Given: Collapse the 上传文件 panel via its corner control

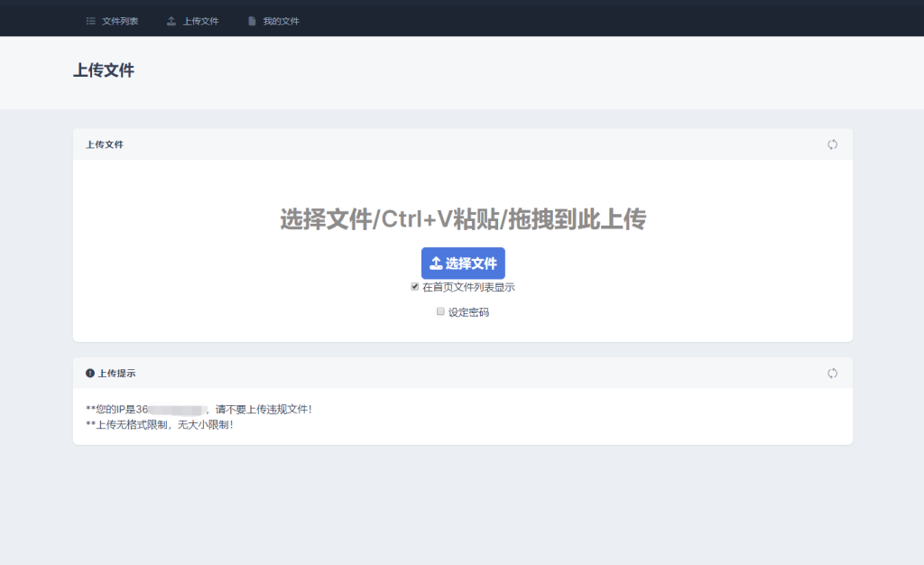Looking at the screenshot, I should (831, 144).
